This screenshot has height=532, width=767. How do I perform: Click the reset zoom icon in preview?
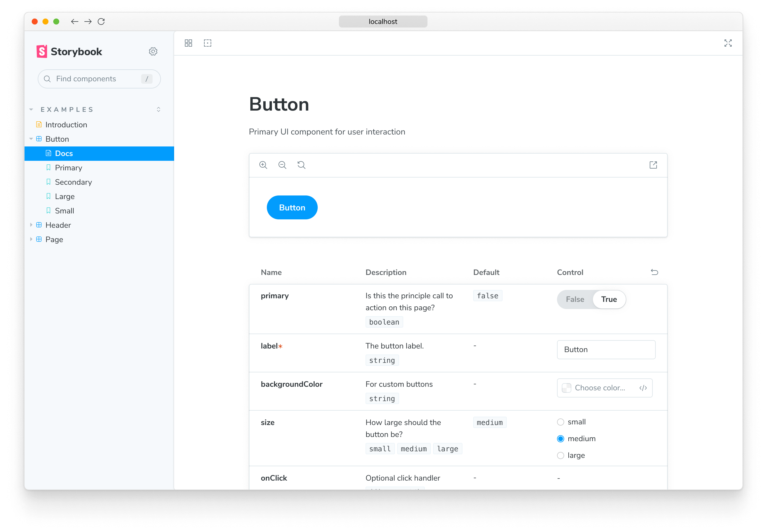coord(302,165)
